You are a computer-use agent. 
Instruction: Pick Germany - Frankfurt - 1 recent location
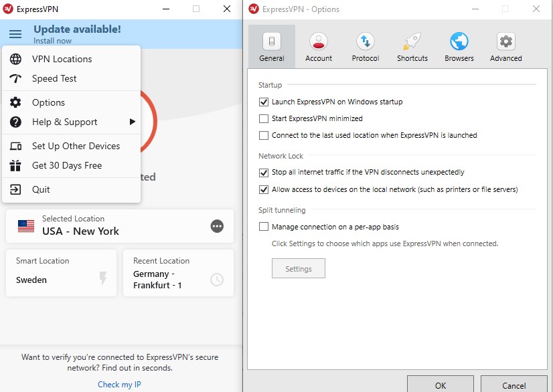178,273
